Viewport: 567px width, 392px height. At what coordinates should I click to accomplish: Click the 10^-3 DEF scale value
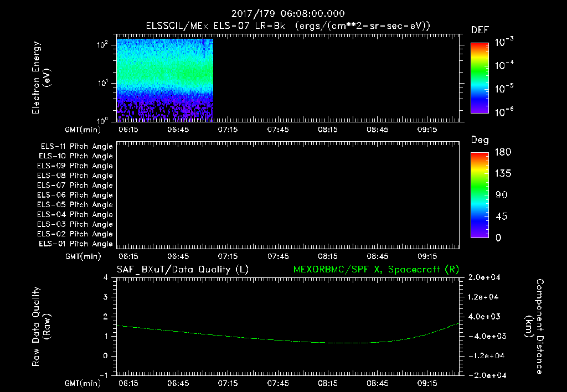pyautogui.click(x=504, y=42)
